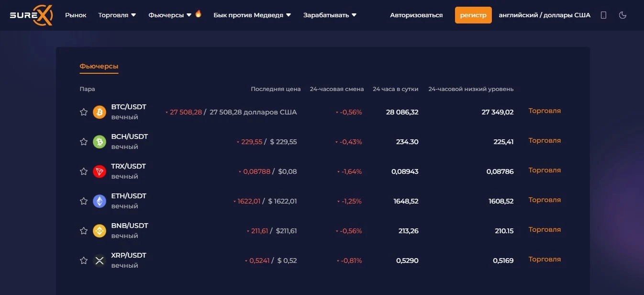Open the Рынок menu item

click(x=76, y=15)
